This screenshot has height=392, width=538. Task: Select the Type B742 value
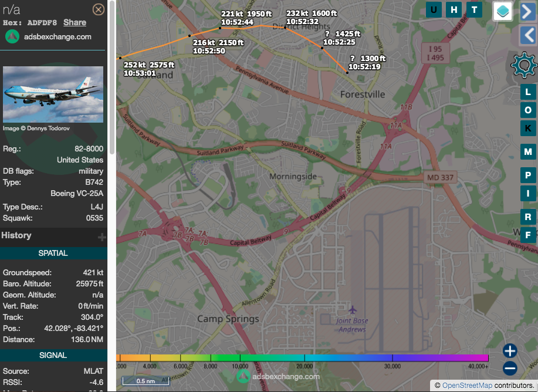[94, 183]
